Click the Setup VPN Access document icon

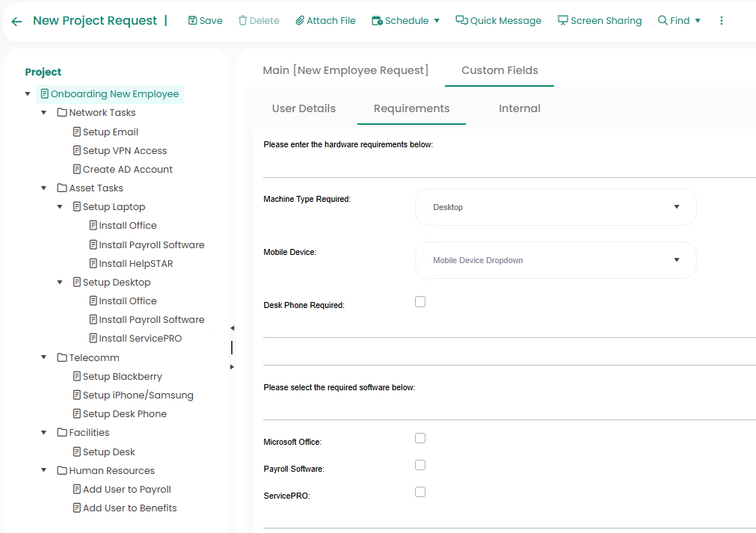coord(77,150)
